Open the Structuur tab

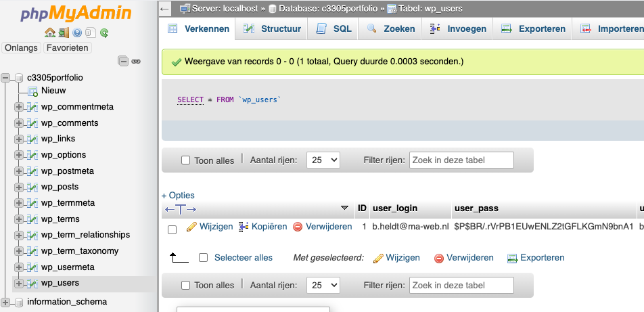coord(271,29)
